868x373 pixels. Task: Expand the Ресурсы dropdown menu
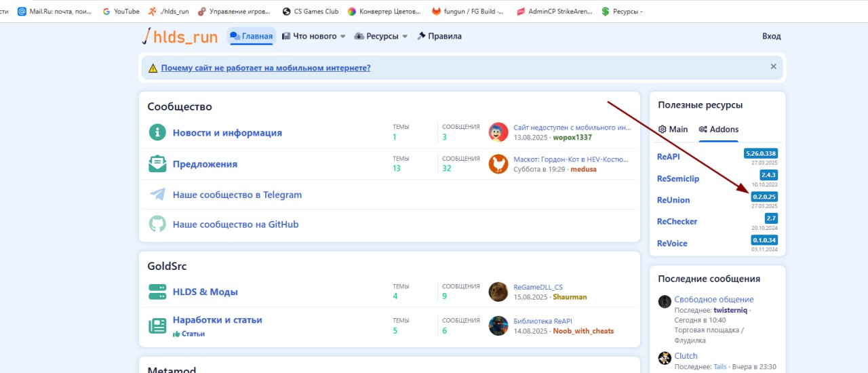tap(405, 37)
